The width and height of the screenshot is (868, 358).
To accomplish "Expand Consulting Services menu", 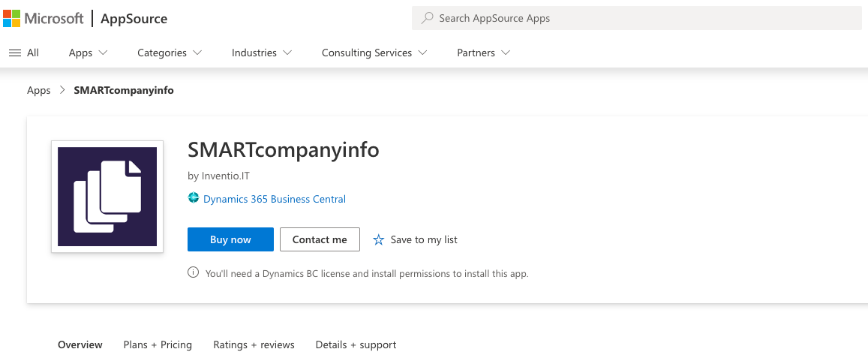I will point(374,53).
